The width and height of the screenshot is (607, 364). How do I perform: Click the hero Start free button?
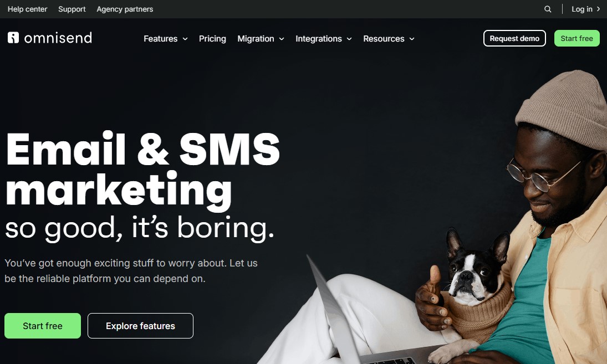click(x=43, y=326)
